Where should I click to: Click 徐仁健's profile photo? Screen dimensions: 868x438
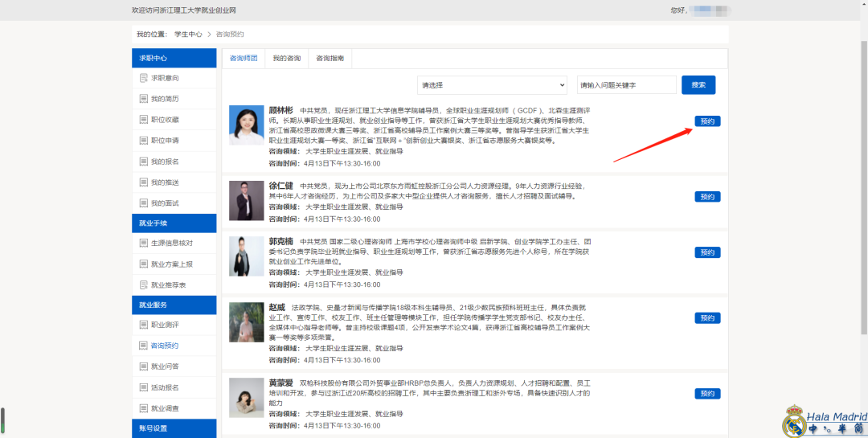pyautogui.click(x=246, y=201)
